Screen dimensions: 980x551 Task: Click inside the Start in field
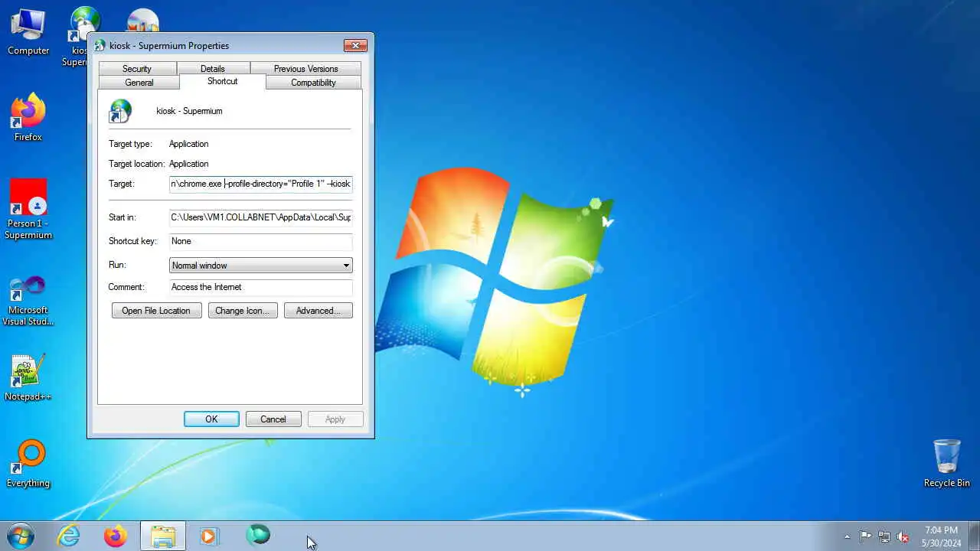coord(261,217)
